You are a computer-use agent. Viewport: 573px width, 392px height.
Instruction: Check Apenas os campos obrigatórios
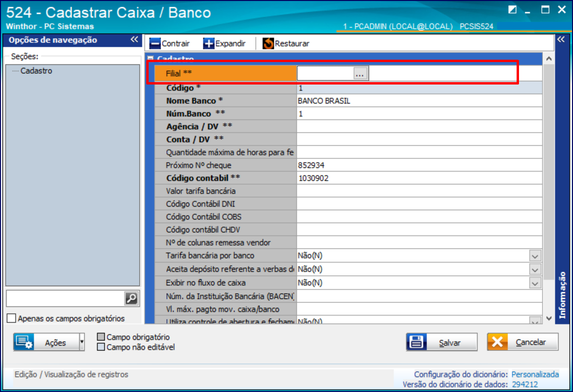[11, 318]
